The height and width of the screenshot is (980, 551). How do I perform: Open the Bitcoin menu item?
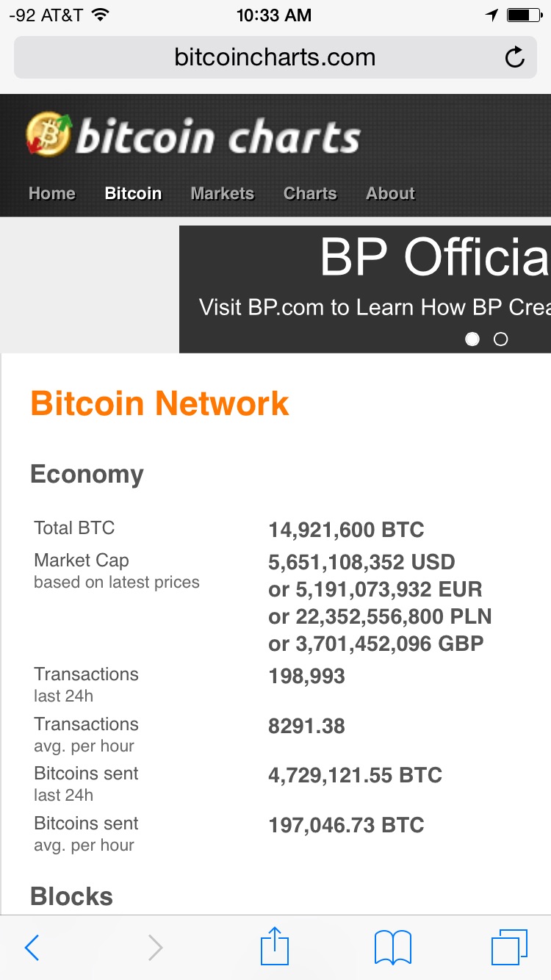click(133, 193)
